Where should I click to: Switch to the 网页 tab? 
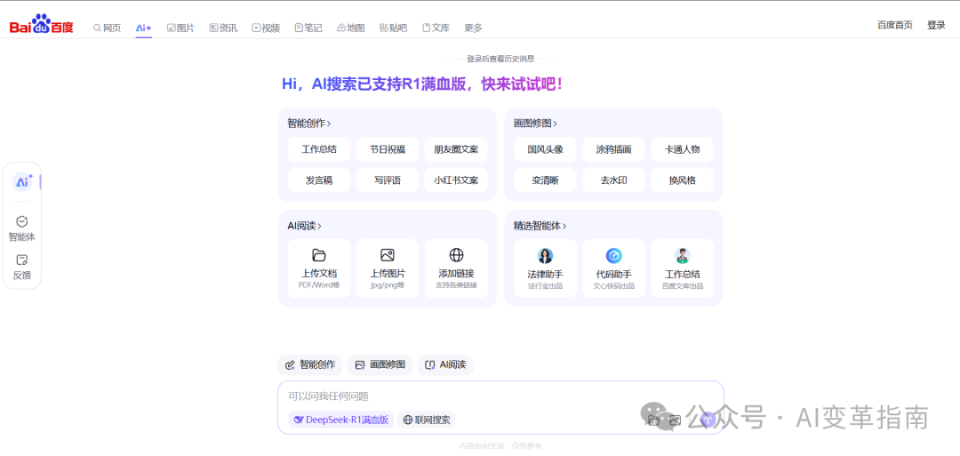(107, 28)
